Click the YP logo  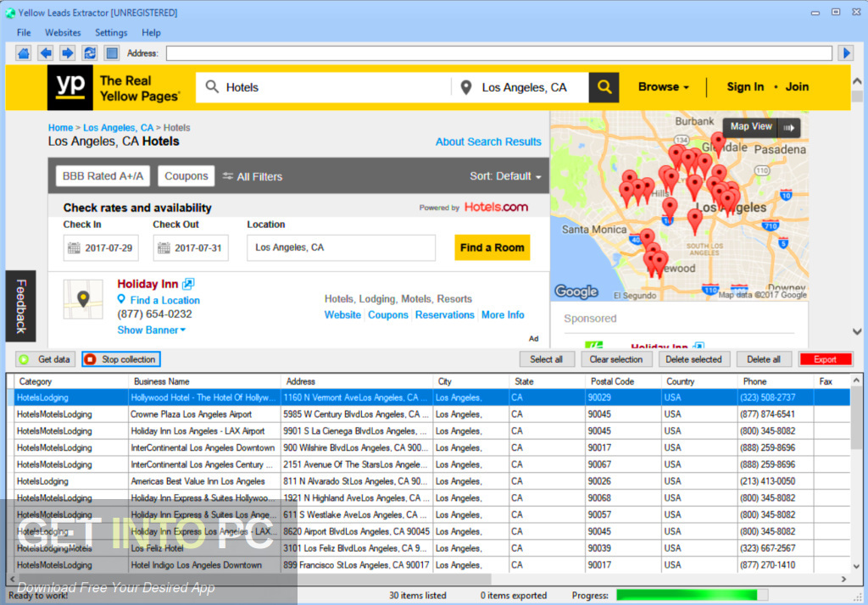(70, 87)
